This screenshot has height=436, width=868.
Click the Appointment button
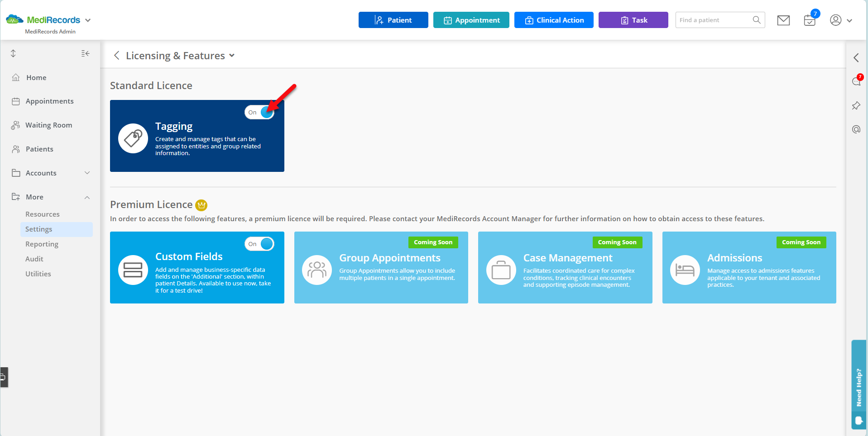(471, 20)
